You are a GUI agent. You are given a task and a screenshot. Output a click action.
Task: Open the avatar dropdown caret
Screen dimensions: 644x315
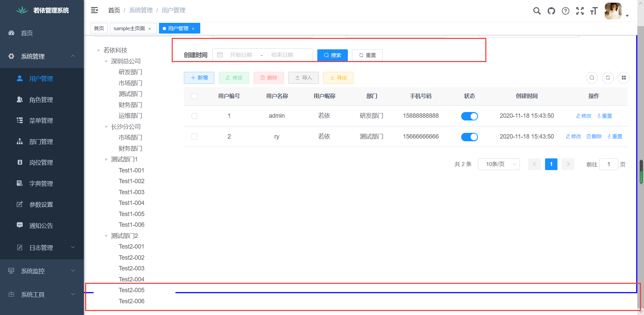[x=627, y=16]
